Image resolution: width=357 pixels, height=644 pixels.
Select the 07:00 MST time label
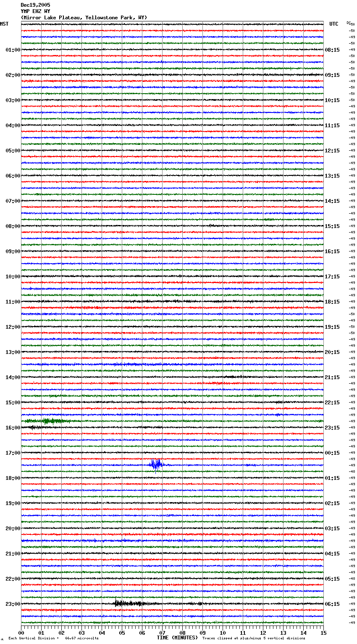(13, 201)
